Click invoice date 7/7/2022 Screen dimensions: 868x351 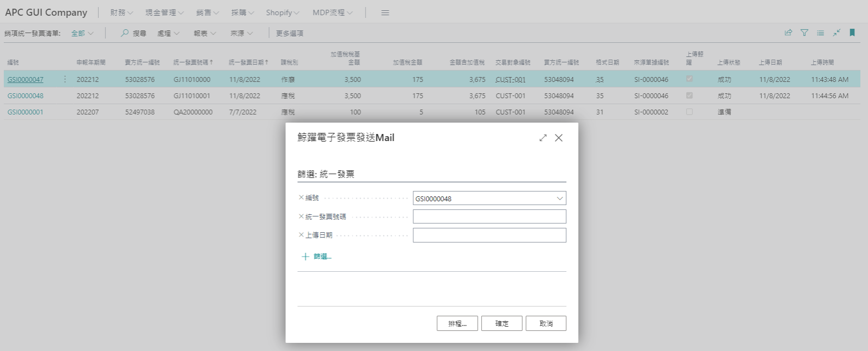(243, 112)
